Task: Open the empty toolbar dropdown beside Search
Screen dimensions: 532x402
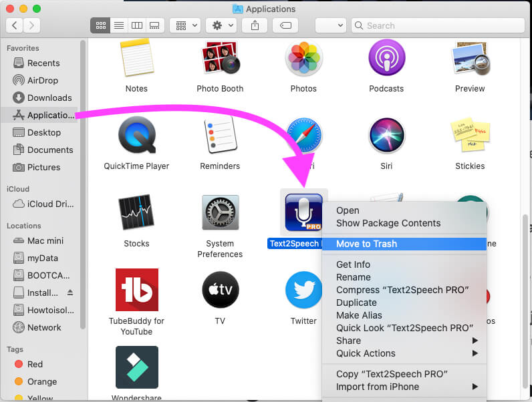Action: pyautogui.click(x=330, y=25)
